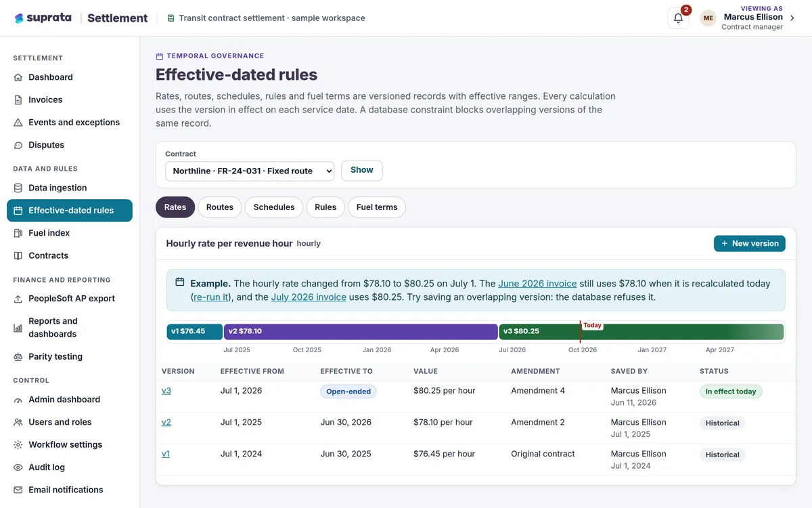812x508 pixels.
Task: Open version v2 link in table
Action: tap(166, 422)
